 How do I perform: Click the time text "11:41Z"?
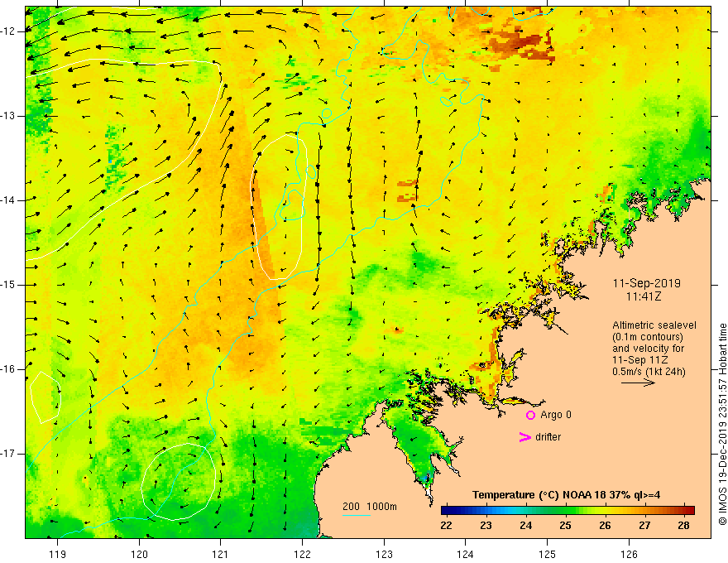pos(643,296)
